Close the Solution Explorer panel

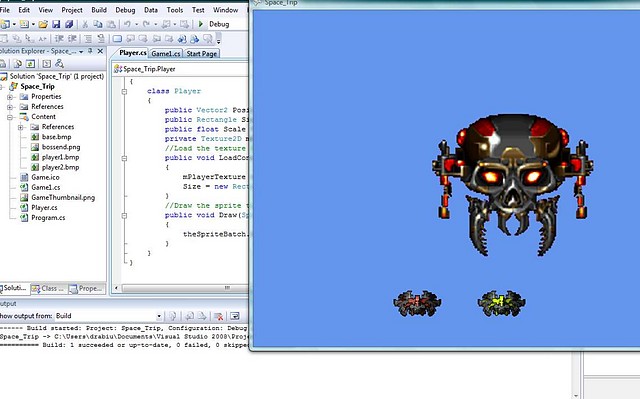click(100, 51)
